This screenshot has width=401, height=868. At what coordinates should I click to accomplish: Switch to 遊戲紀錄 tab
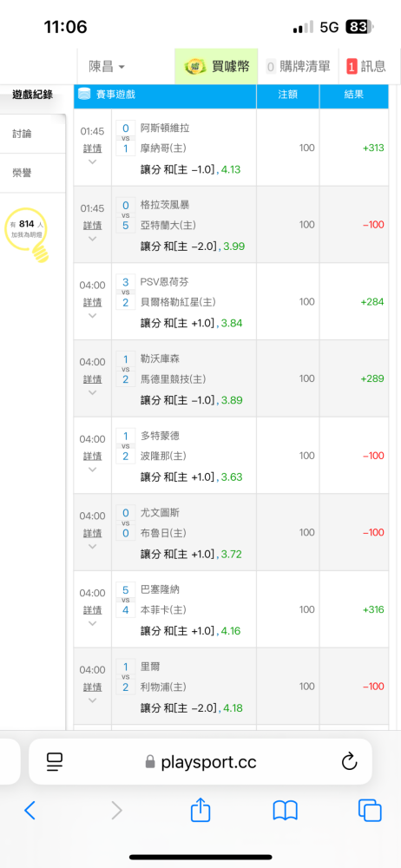point(33,95)
